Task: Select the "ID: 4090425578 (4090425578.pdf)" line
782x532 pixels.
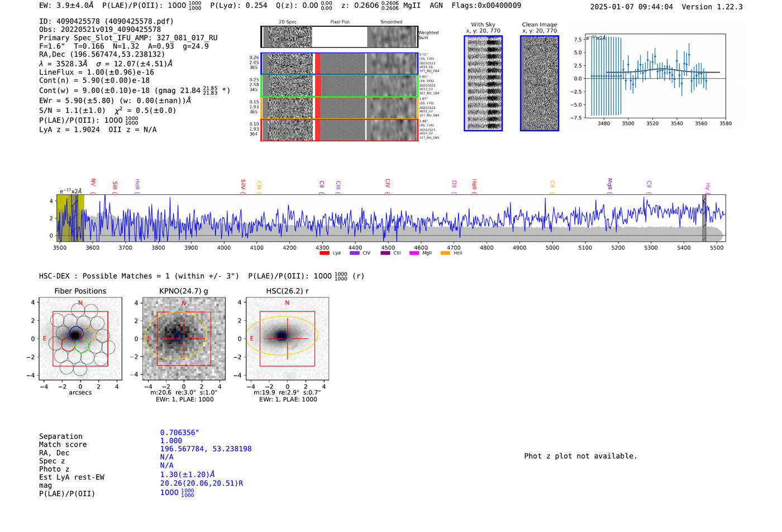Action: pyautogui.click(x=106, y=21)
